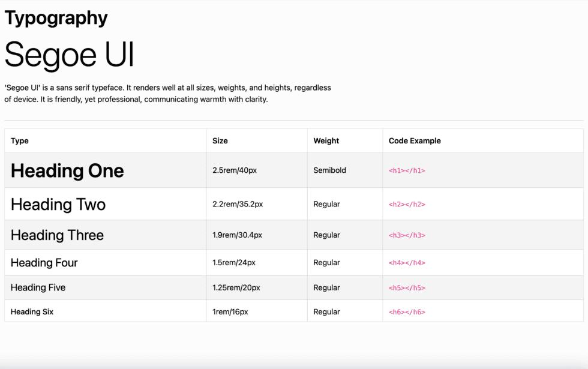The width and height of the screenshot is (588, 369).
Task: Click Regular weight in Heading Three row
Action: coord(326,235)
